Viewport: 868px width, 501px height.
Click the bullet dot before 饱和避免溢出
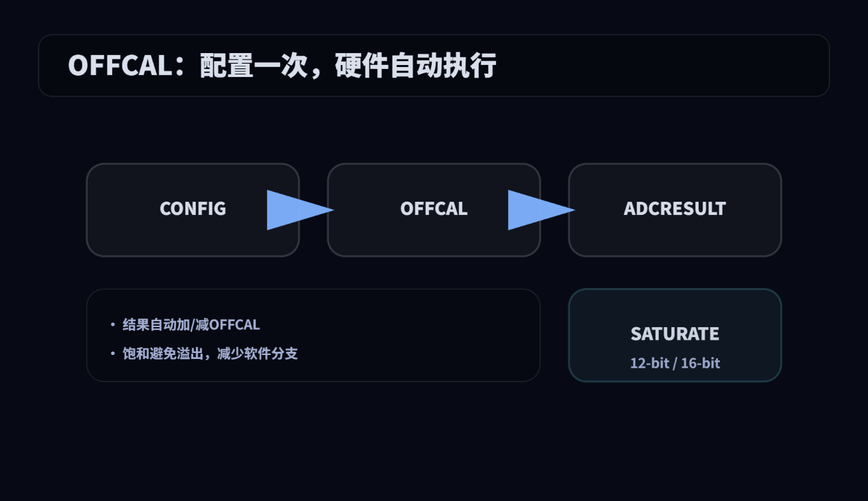click(x=113, y=353)
